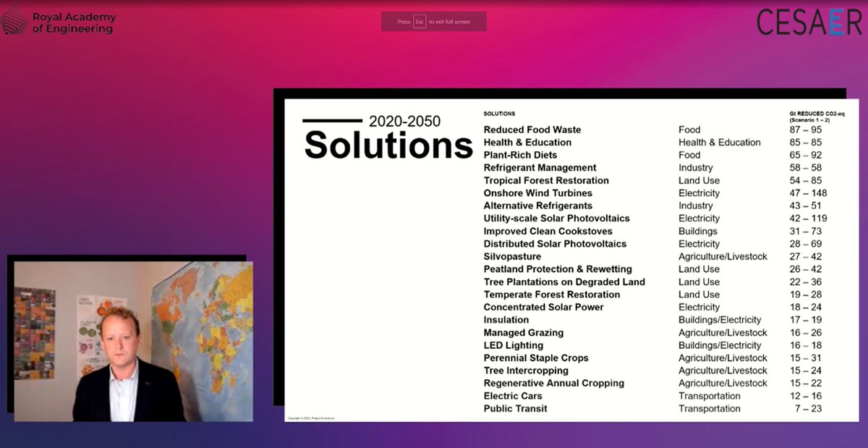Select Tree Intercropping
The height and width of the screenshot is (448, 868).
(x=526, y=371)
